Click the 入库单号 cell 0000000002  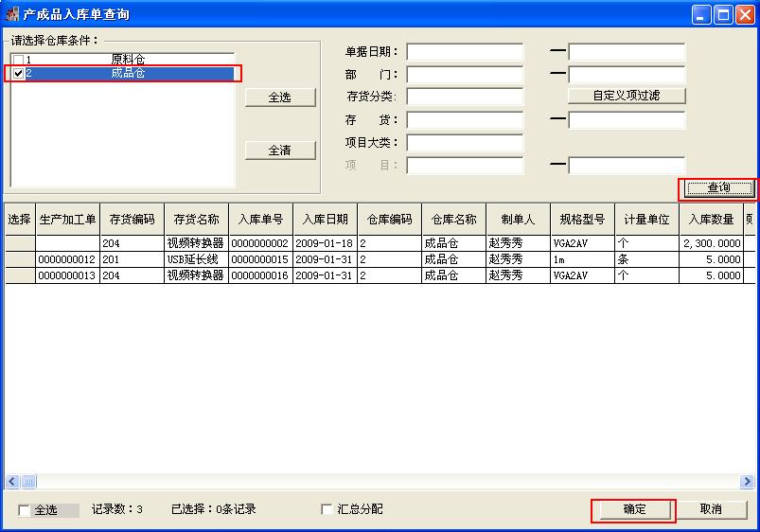click(261, 243)
